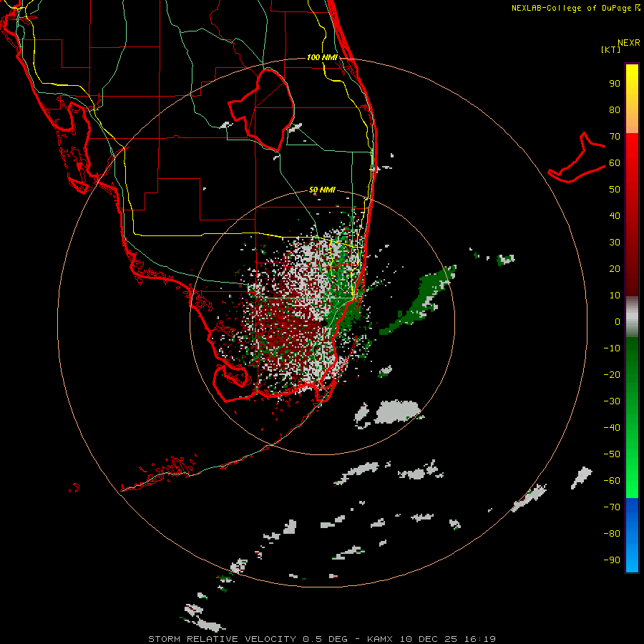Click the 10 DEC 25 date text
Viewport: 644px width, 644px height.
point(429,639)
